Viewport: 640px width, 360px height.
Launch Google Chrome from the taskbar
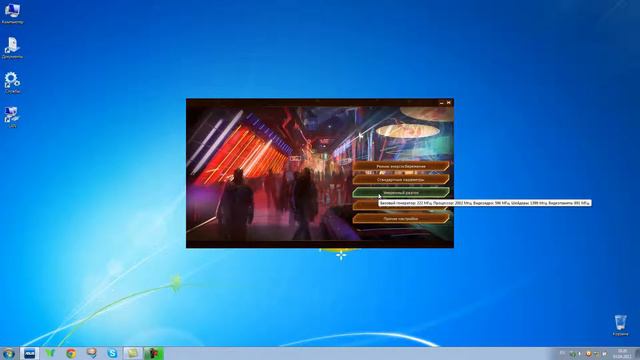pos(71,353)
